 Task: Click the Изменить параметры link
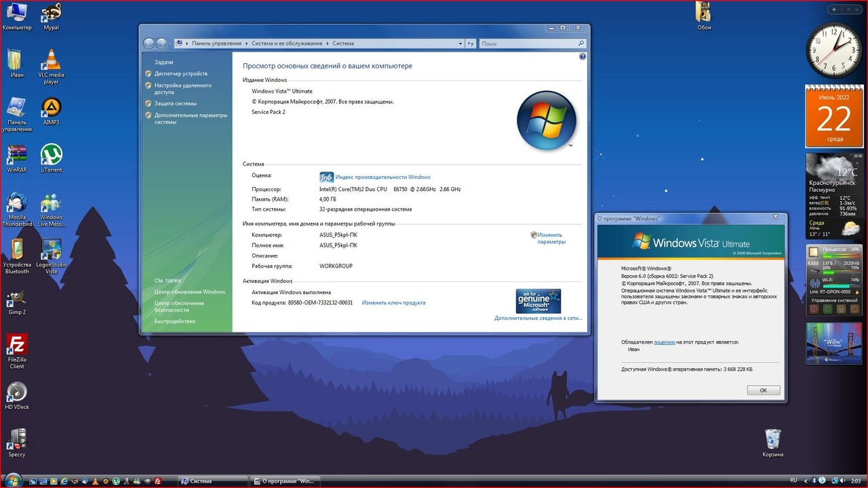pos(551,239)
